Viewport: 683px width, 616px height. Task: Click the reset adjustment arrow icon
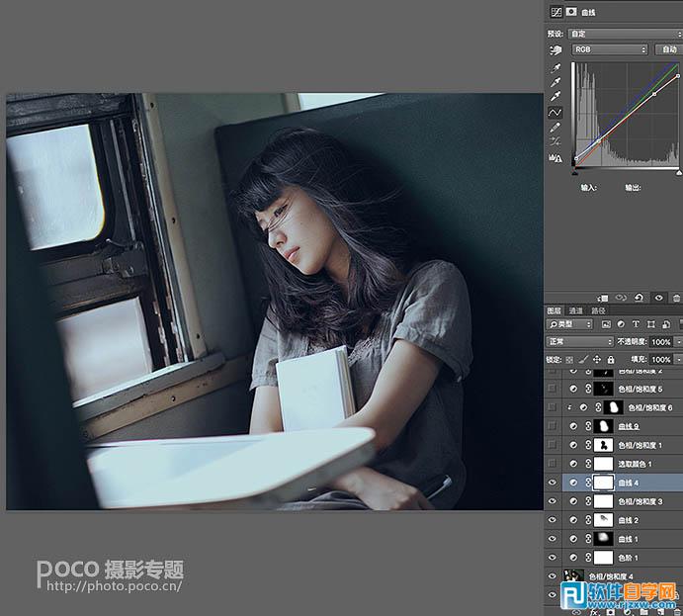tap(639, 298)
